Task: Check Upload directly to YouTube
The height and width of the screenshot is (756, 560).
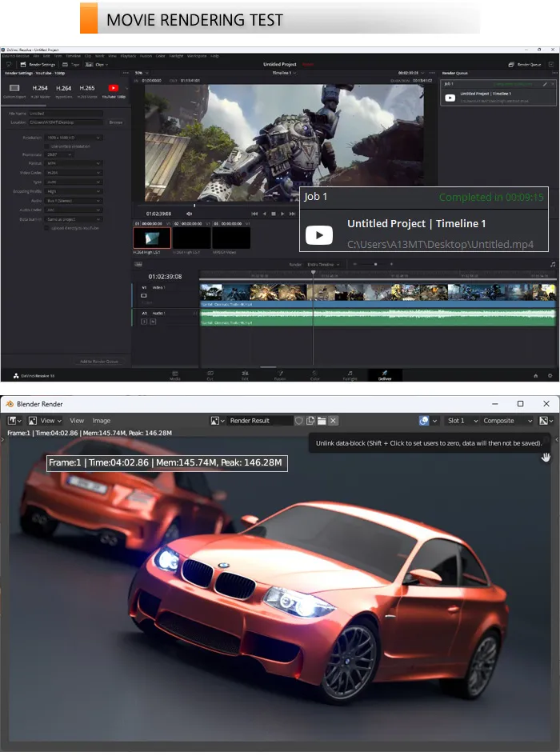Action: 46,228
